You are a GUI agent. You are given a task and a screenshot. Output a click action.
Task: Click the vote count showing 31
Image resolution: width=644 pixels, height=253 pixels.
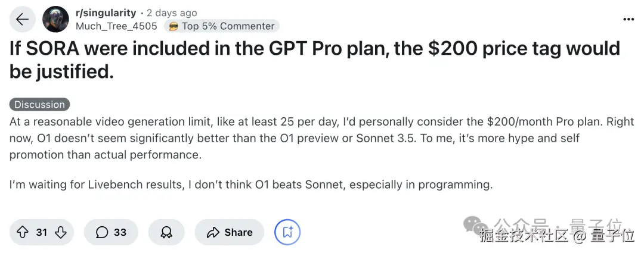(x=41, y=232)
